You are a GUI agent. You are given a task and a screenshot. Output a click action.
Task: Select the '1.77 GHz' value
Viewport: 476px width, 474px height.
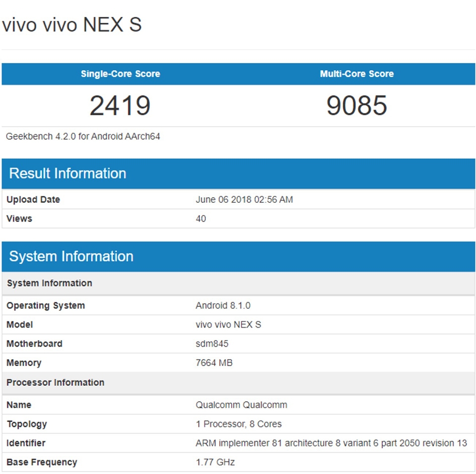click(x=215, y=463)
